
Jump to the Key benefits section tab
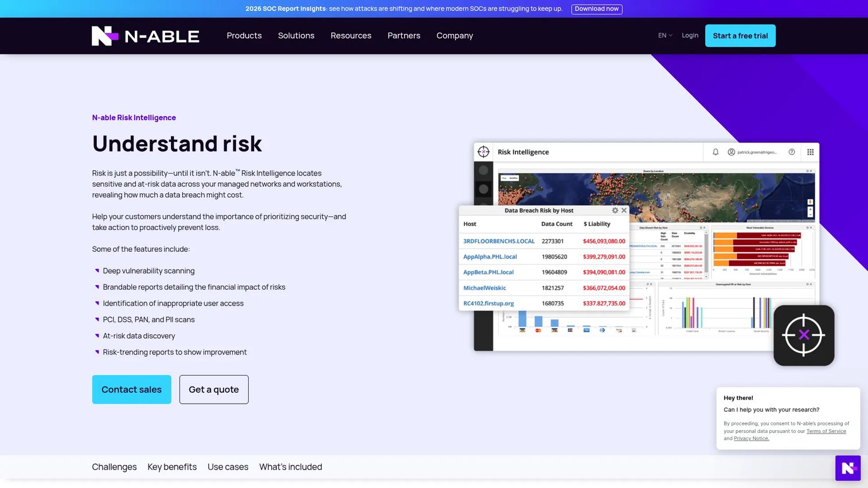[172, 467]
